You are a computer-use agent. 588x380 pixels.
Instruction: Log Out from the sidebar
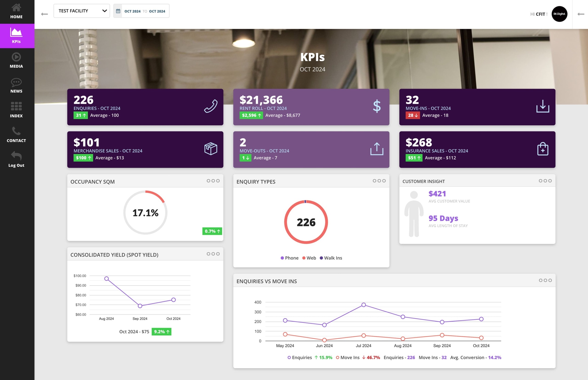coord(16,159)
